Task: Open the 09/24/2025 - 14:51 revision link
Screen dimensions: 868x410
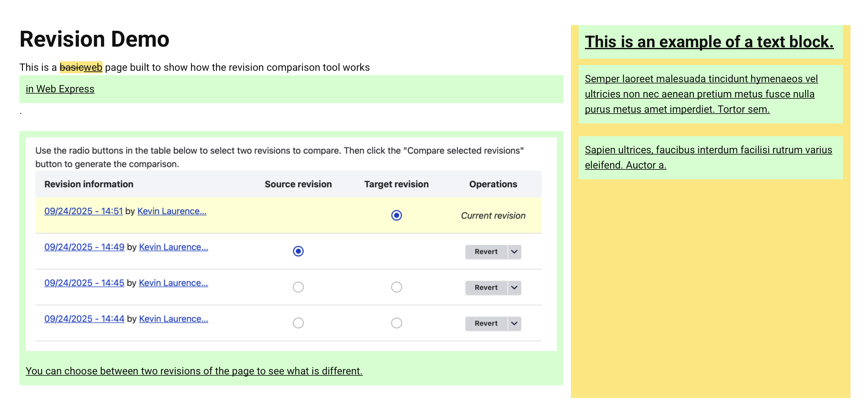Action: (x=83, y=211)
